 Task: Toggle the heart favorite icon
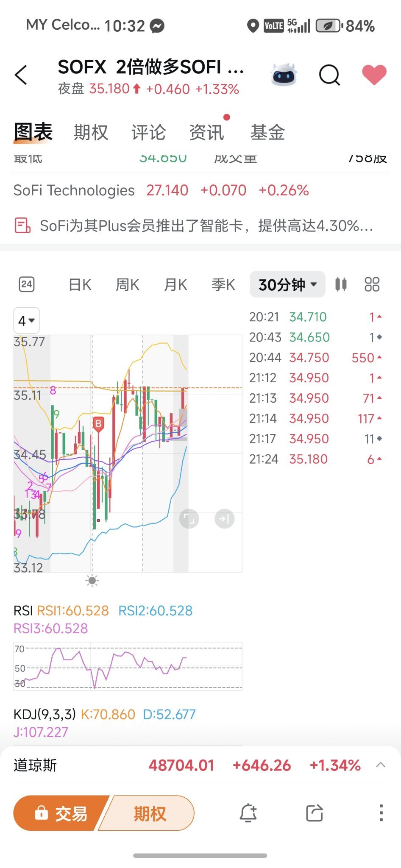click(x=374, y=75)
